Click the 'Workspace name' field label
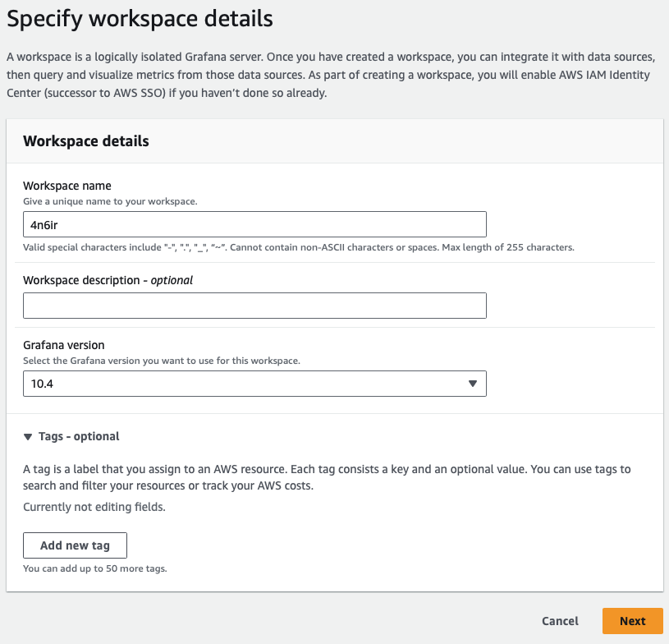Image resolution: width=669 pixels, height=644 pixels. click(67, 186)
